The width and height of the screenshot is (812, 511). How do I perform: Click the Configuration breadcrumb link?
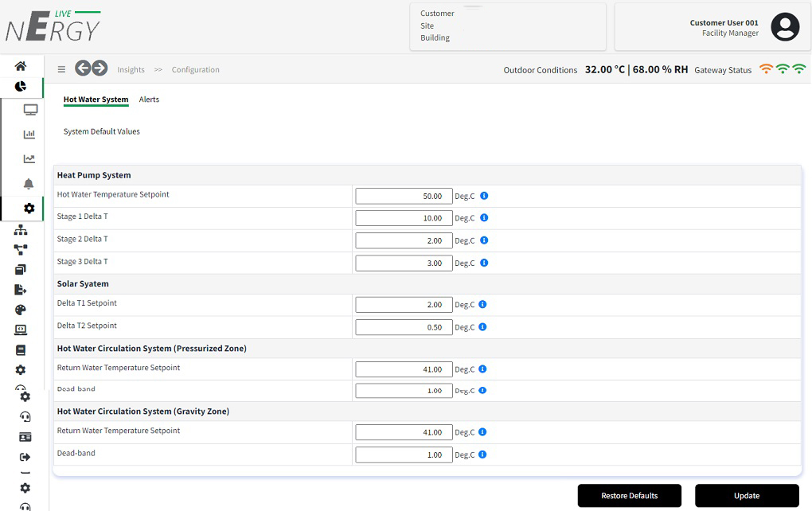[196, 69]
